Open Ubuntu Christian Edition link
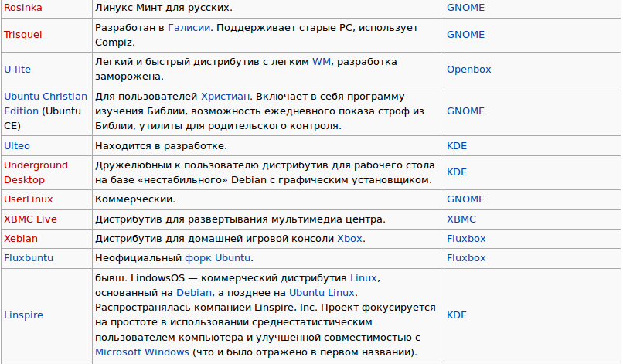 tap(46, 104)
